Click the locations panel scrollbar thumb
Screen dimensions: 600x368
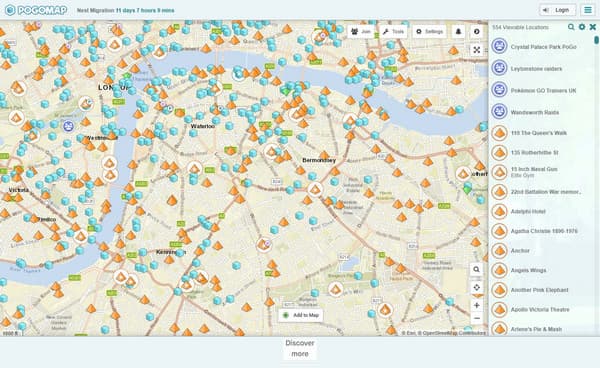pos(596,40)
